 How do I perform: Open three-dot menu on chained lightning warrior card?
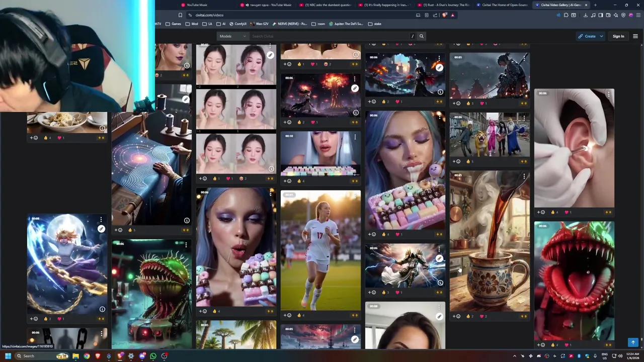point(101,220)
